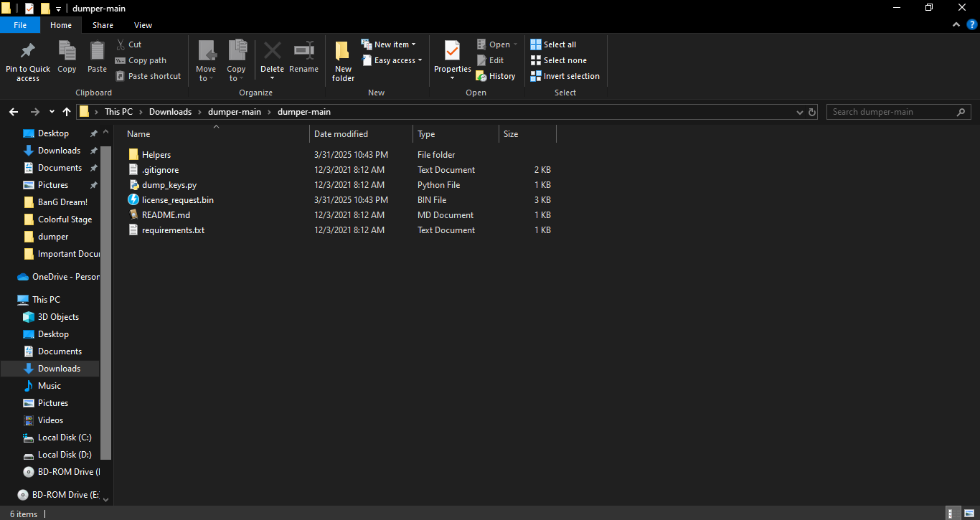Sort files by Size column

(x=527, y=134)
